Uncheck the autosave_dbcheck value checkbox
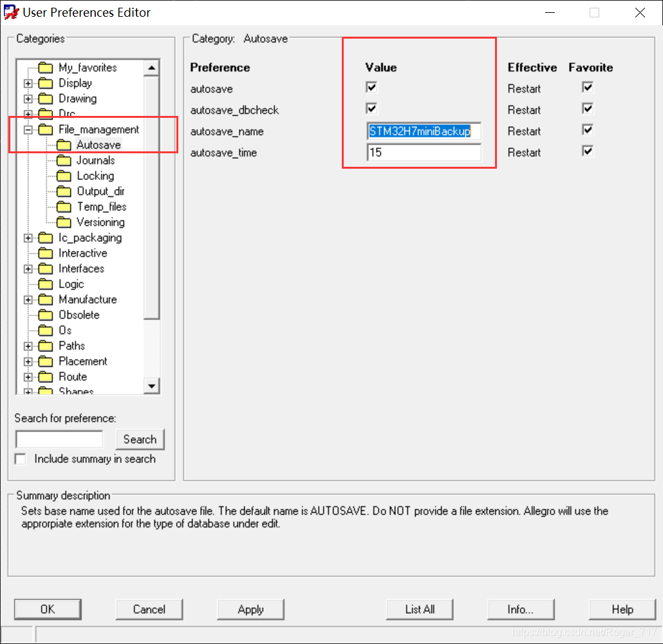This screenshot has width=663, height=644. [x=371, y=108]
